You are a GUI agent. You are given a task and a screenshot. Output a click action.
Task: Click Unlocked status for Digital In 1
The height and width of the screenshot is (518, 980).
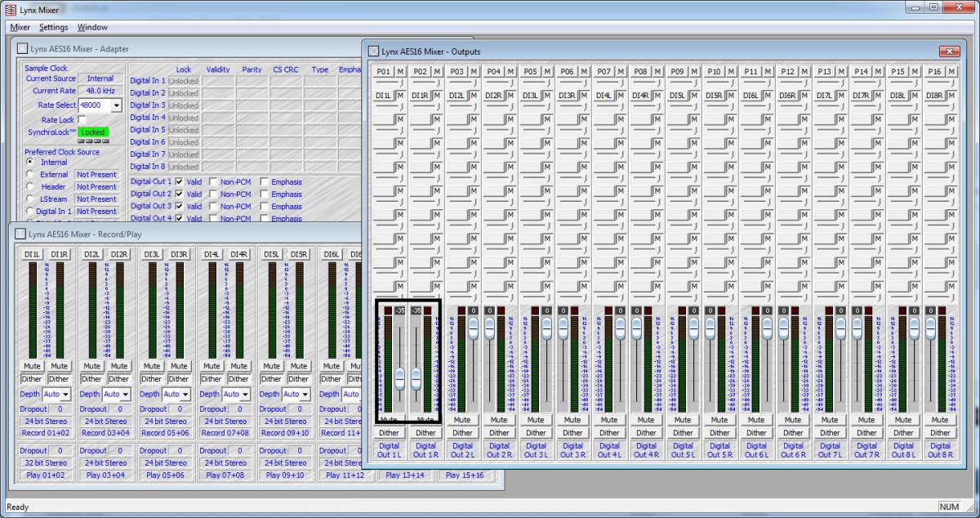[183, 81]
